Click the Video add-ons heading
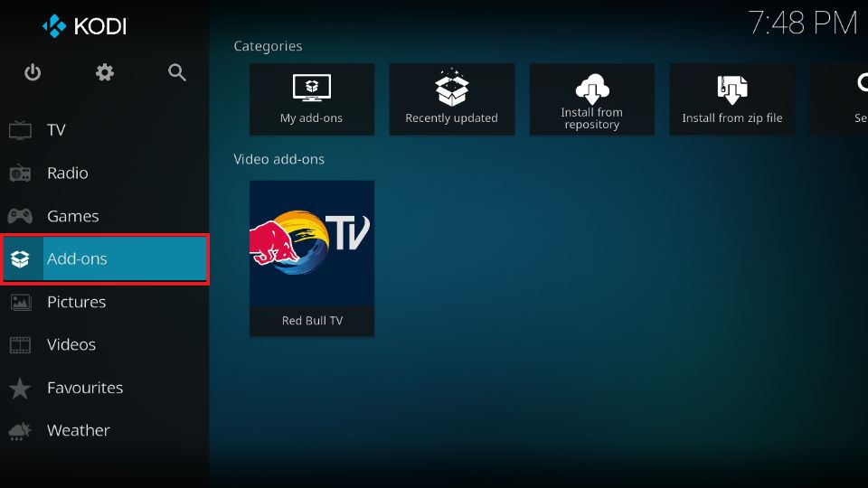 click(x=279, y=159)
